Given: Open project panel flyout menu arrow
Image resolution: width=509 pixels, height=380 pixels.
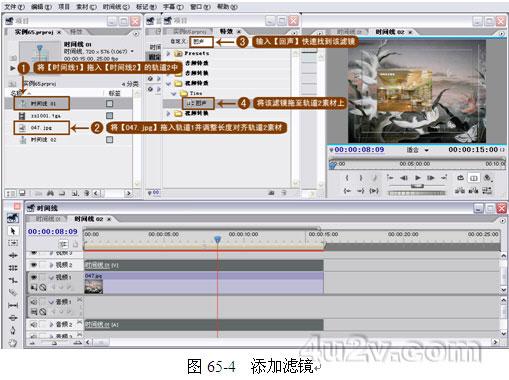Looking at the screenshot, I should (136, 34).
